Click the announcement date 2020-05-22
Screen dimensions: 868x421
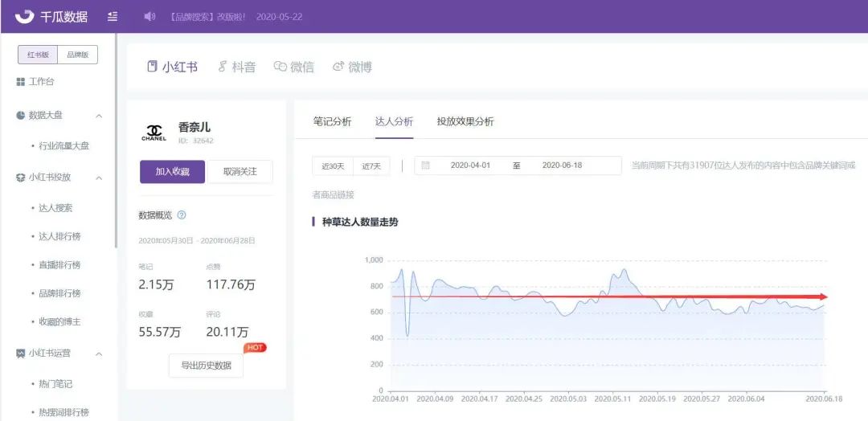click(279, 17)
